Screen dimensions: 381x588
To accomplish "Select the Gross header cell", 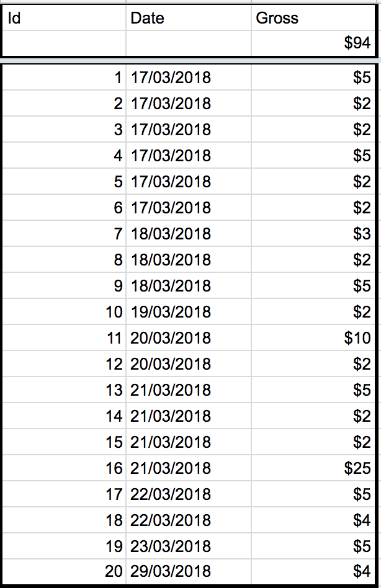I will (313, 18).
